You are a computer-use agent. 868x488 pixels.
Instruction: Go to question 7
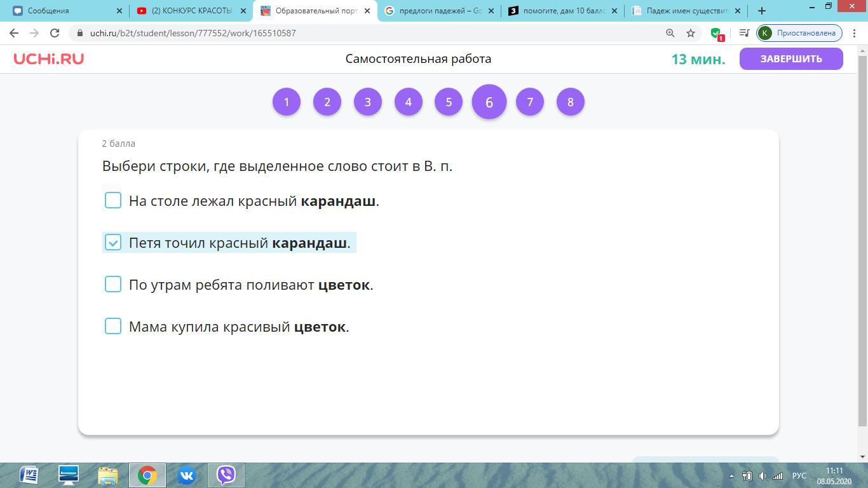click(x=530, y=102)
